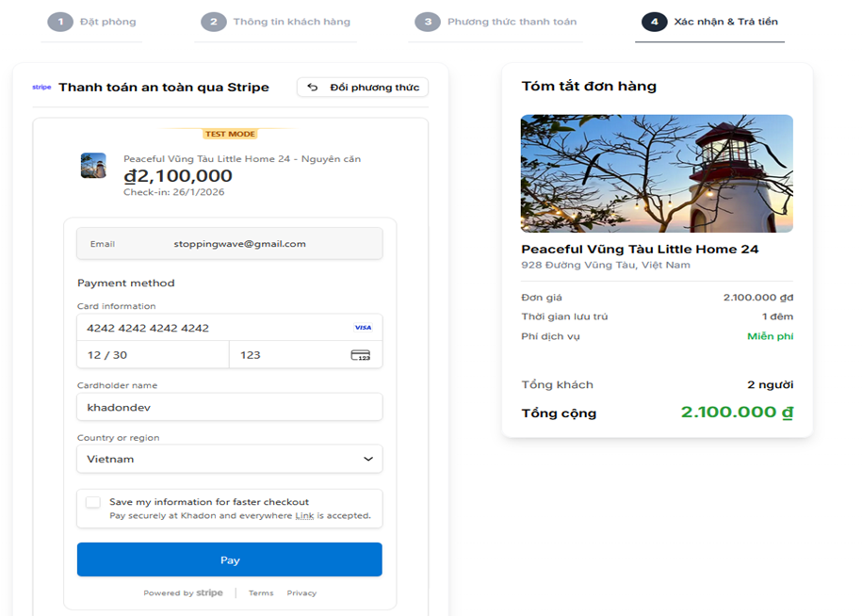The height and width of the screenshot is (616, 862).
Task: Click the Tóm tắt đơn hàng heading
Action: (589, 87)
